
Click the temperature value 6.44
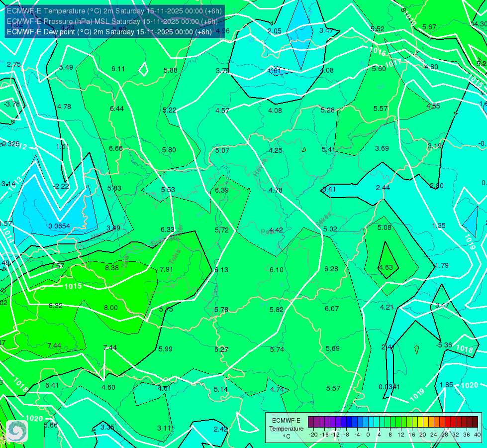coord(117,109)
